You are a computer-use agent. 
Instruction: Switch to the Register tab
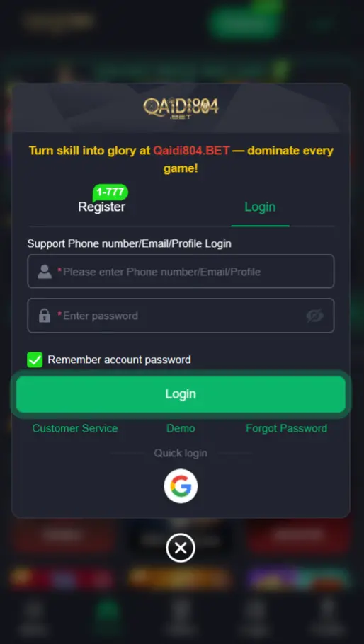[x=101, y=207]
